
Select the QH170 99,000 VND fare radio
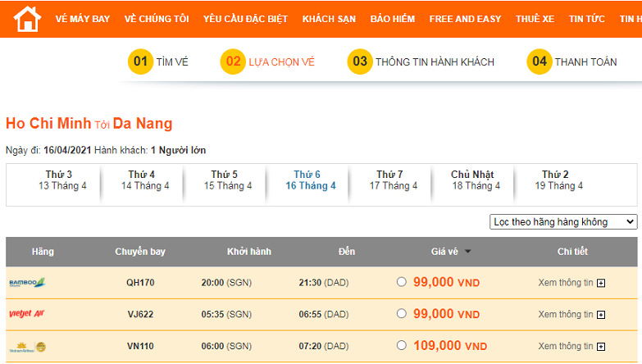[402, 282]
